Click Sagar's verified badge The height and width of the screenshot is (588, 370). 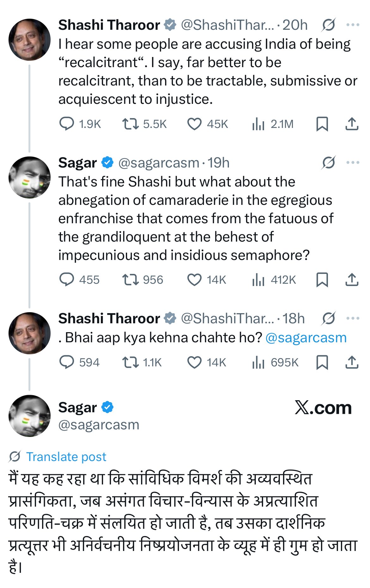pyautogui.click(x=107, y=163)
